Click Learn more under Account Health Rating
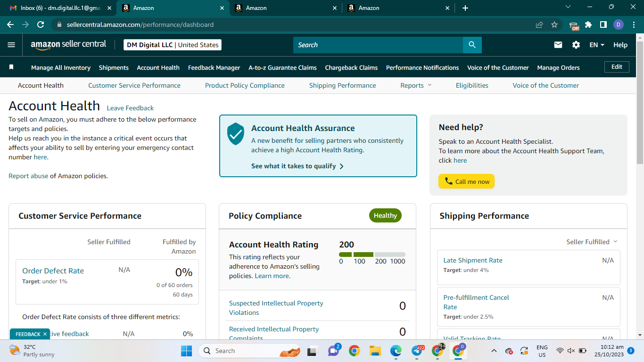The height and width of the screenshot is (362, 644). coord(272,276)
